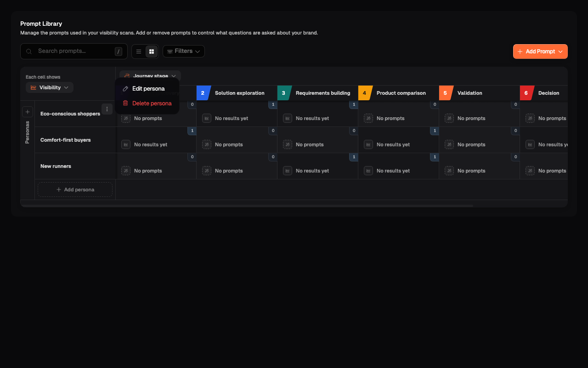Switch to the list view layout
Screen dimensions: 588x368
[139, 52]
